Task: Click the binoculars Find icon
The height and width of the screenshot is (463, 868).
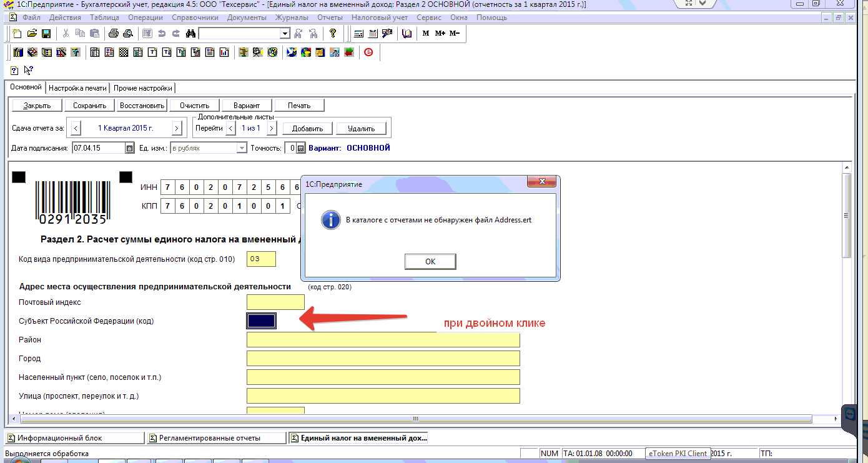Action: 191,33
